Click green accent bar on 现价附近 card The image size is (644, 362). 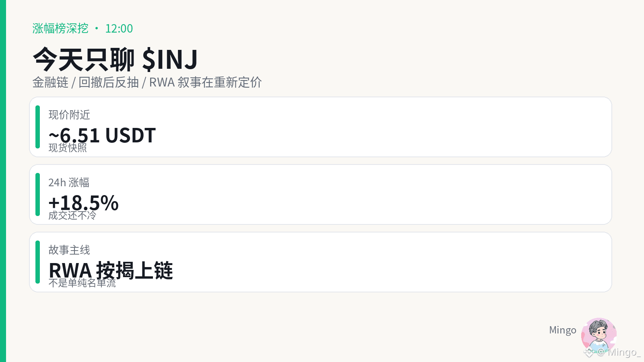[38, 127]
